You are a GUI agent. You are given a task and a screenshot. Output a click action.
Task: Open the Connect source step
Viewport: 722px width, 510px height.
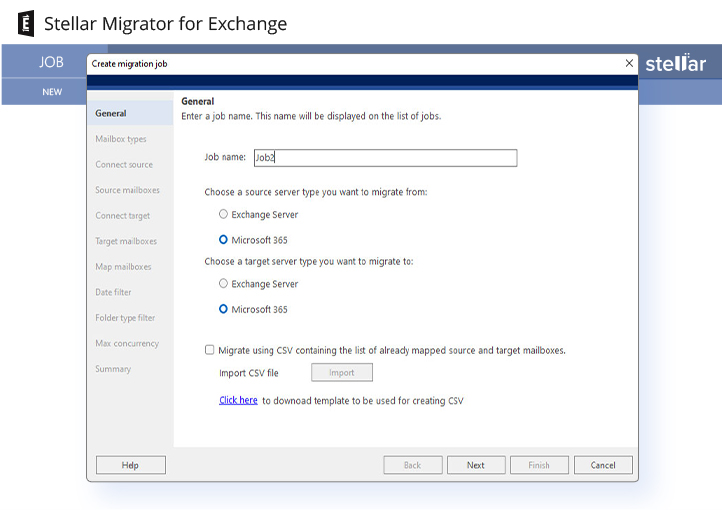(124, 164)
